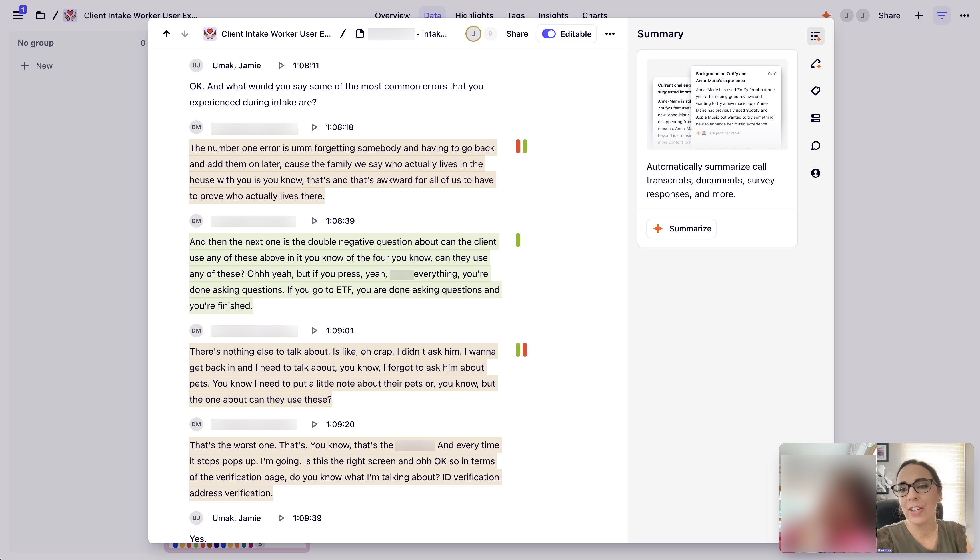Viewport: 980px width, 560px height.
Task: Open the more options menu beside Editable
Action: (x=610, y=34)
